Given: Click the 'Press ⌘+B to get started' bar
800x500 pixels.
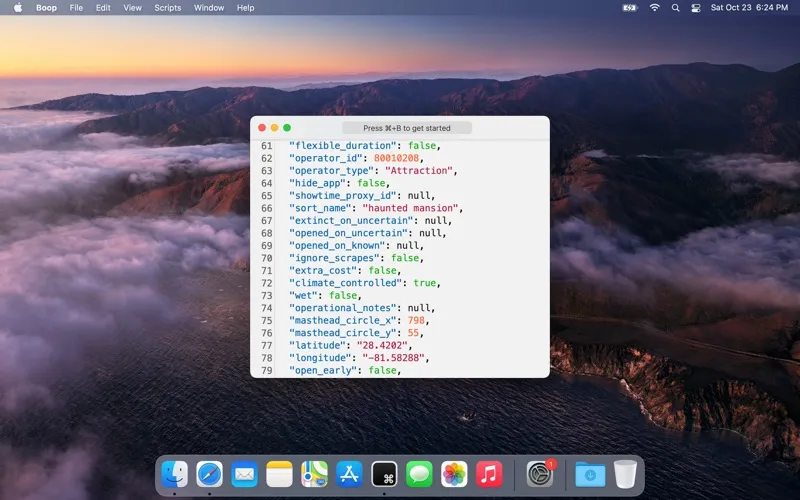Looking at the screenshot, I should [x=407, y=128].
